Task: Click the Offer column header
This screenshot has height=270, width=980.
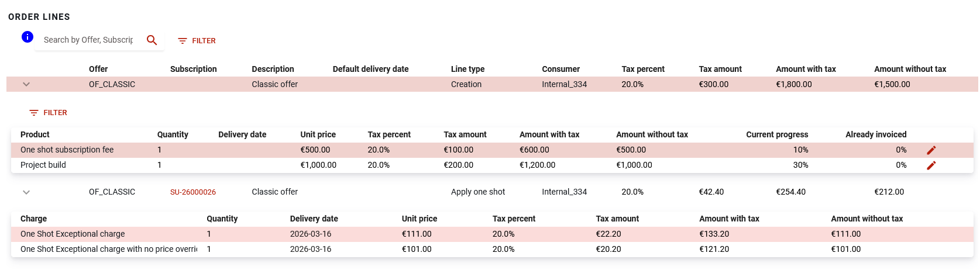Action: pyautogui.click(x=98, y=69)
